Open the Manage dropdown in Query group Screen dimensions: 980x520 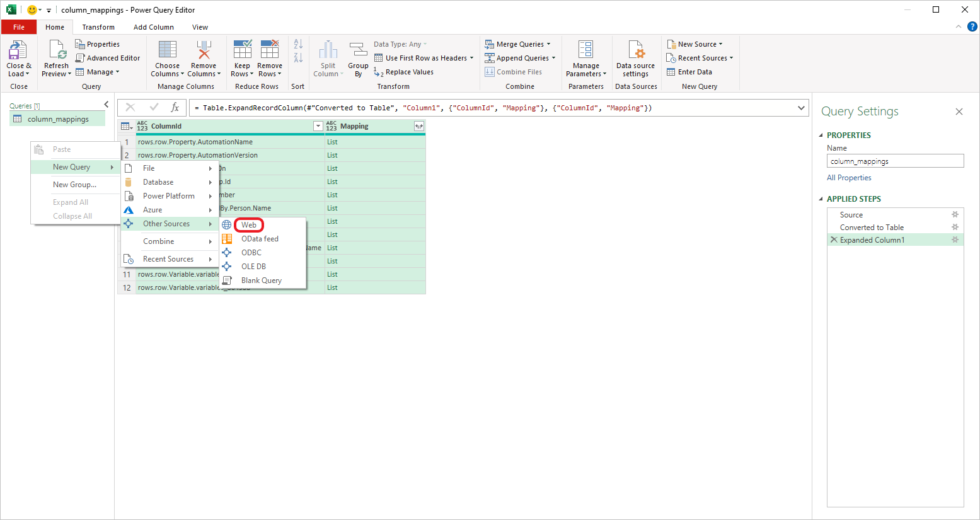coord(98,72)
